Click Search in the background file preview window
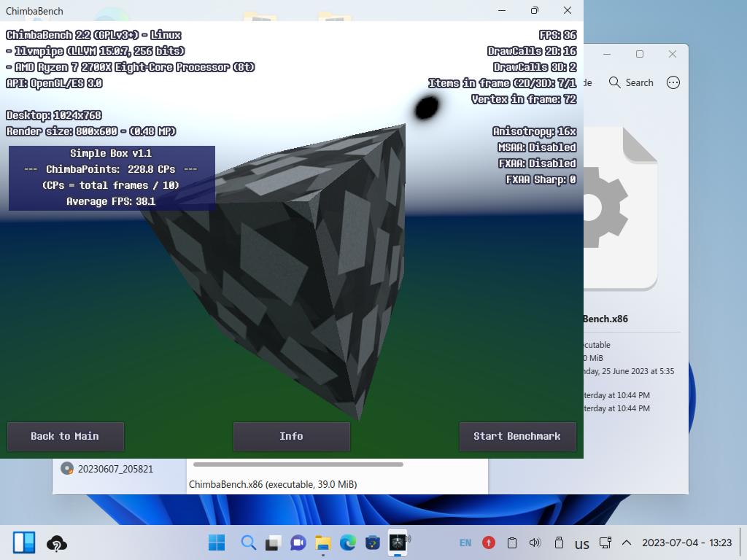Viewport: 747px width, 560px height. pos(631,83)
